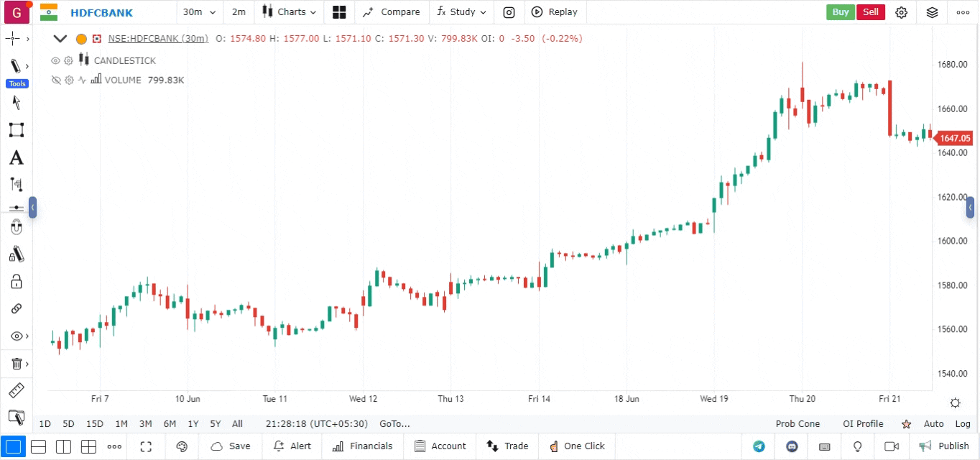Select the rectangle shape tool
Image resolution: width=980 pixels, height=460 pixels.
click(16, 130)
